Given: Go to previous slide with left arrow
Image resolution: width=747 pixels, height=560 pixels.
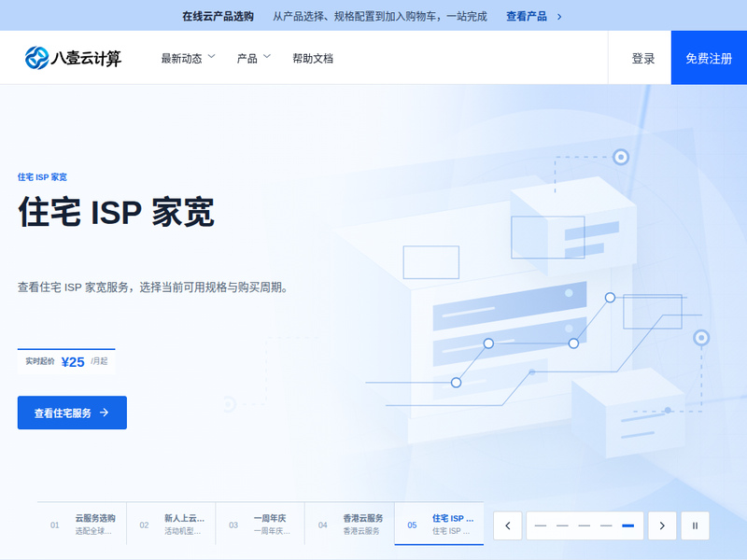Looking at the screenshot, I should coord(508,525).
